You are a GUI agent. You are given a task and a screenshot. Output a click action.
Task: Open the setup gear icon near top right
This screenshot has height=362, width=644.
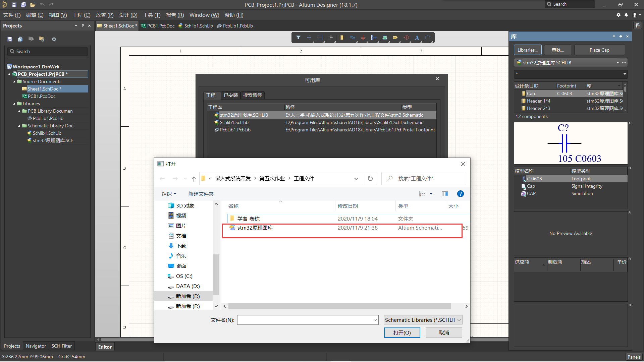click(619, 15)
